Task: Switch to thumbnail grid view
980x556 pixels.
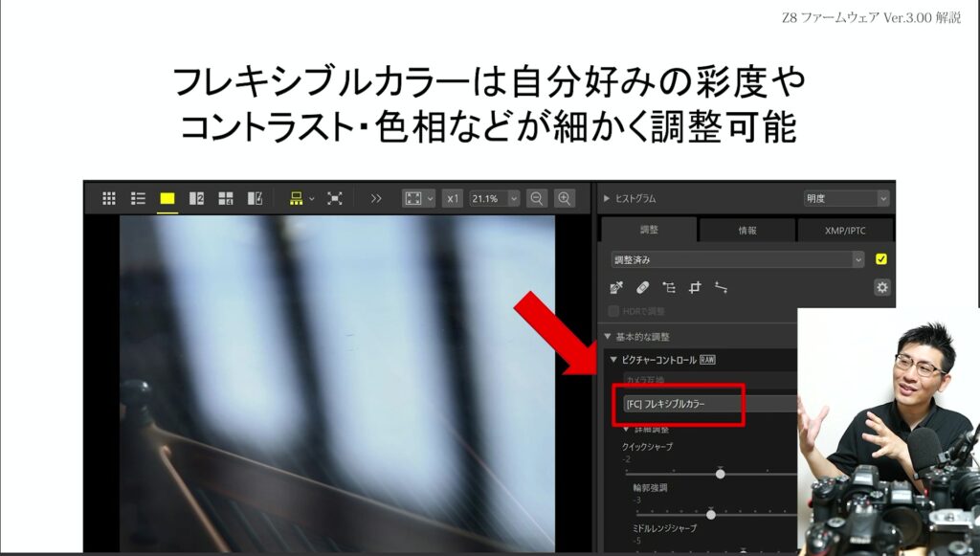Action: point(109,198)
